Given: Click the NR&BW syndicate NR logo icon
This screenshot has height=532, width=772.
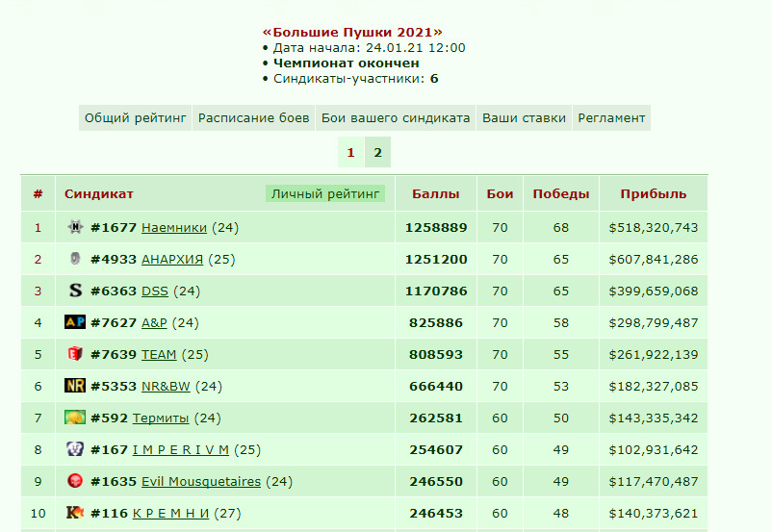Looking at the screenshot, I should click(x=75, y=386).
